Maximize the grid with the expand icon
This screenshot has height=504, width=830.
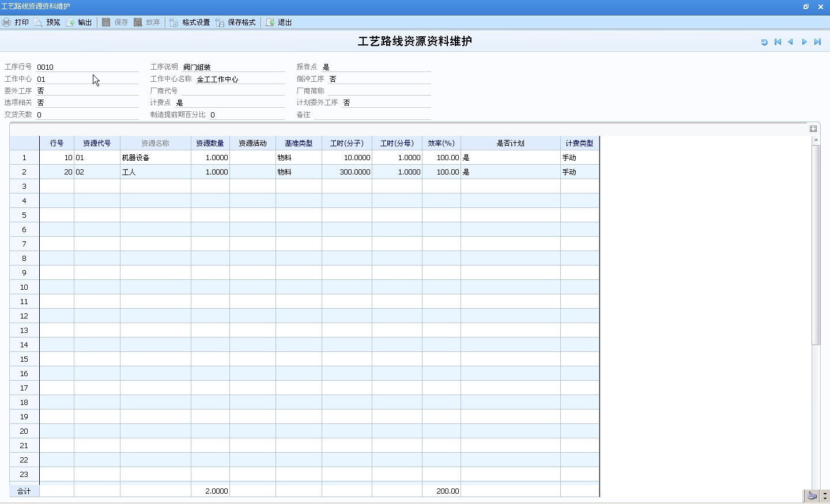pos(813,129)
